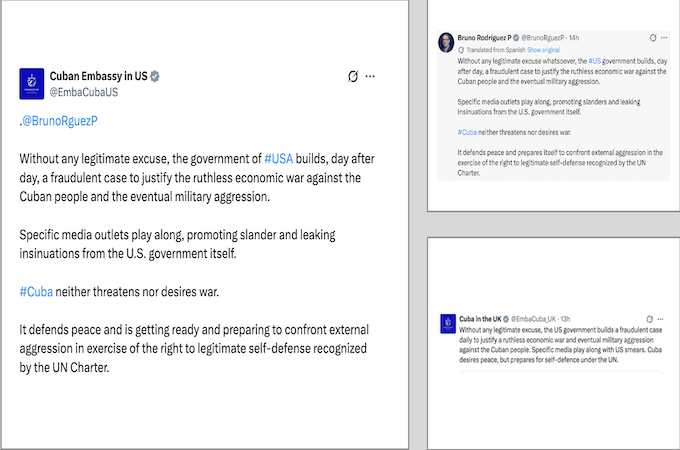680x450 pixels.
Task: Open Cuba in the UK avatar
Action: tap(448, 324)
